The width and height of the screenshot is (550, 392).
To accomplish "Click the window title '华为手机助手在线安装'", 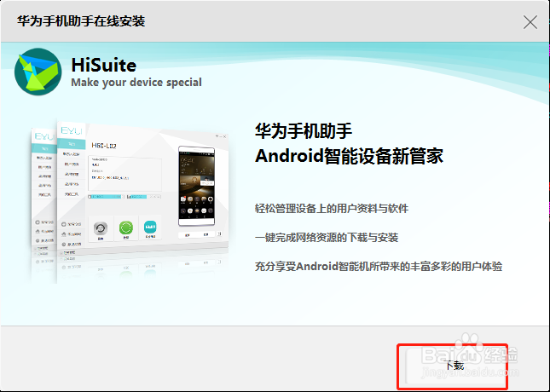I will pyautogui.click(x=81, y=21).
